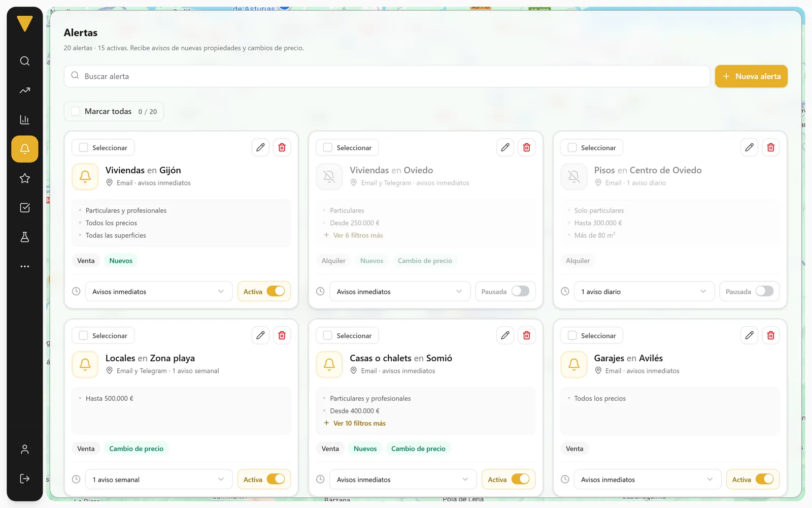Click the Viviendas en Oviedo alert title
Screen dimensions: 812x508
391,170
